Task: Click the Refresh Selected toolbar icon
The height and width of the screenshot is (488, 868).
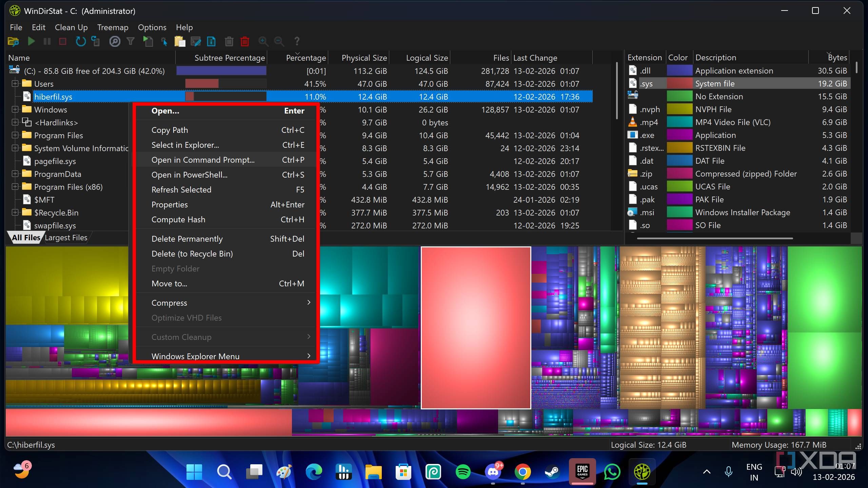Action: pyautogui.click(x=96, y=41)
